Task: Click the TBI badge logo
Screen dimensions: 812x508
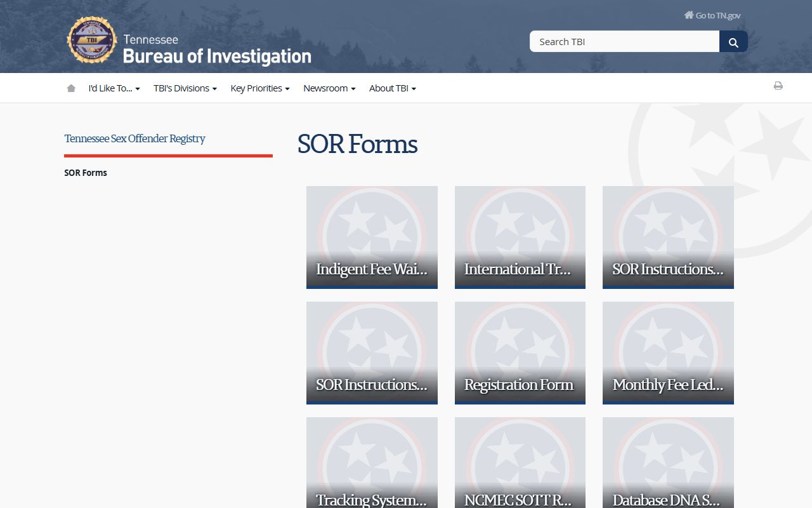Action: (92, 40)
